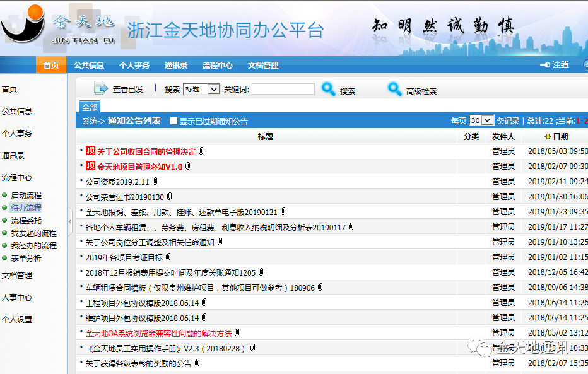Select 个人事务 in the top navigation bar
This screenshot has width=588, height=374.
[x=134, y=65]
